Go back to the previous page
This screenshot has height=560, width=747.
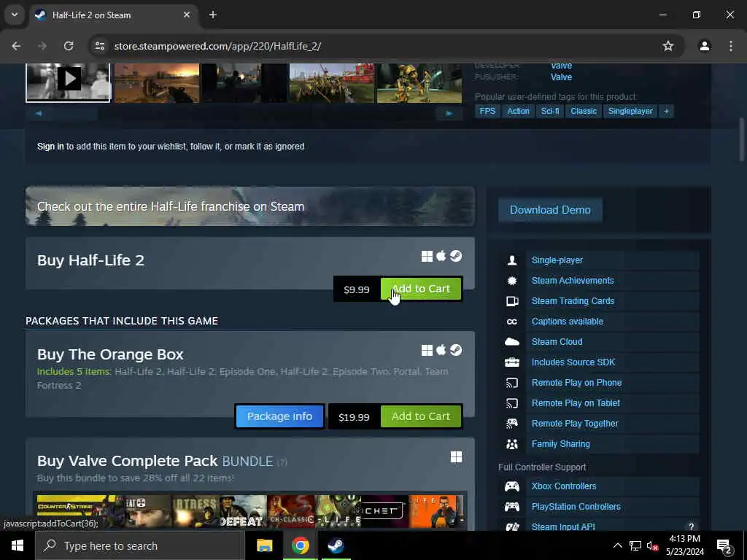(x=16, y=46)
